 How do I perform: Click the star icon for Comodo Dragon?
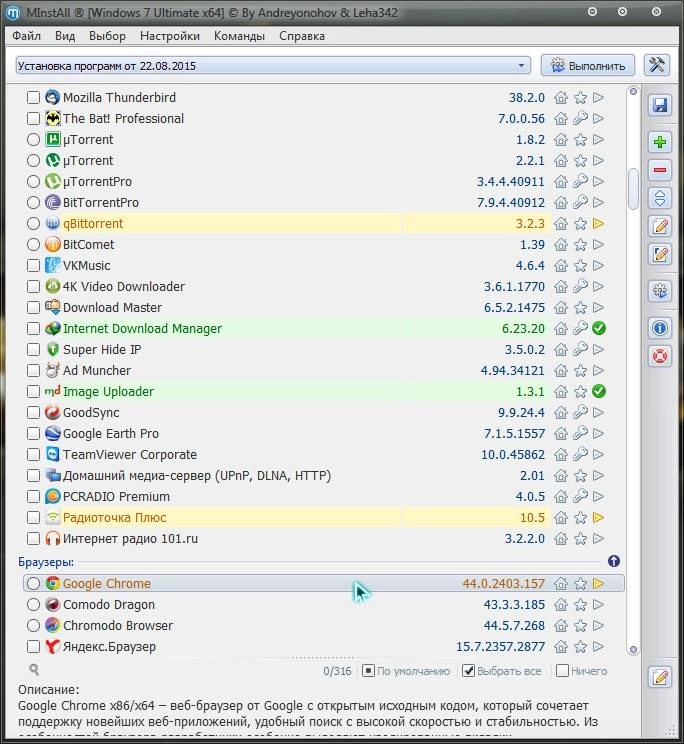580,605
